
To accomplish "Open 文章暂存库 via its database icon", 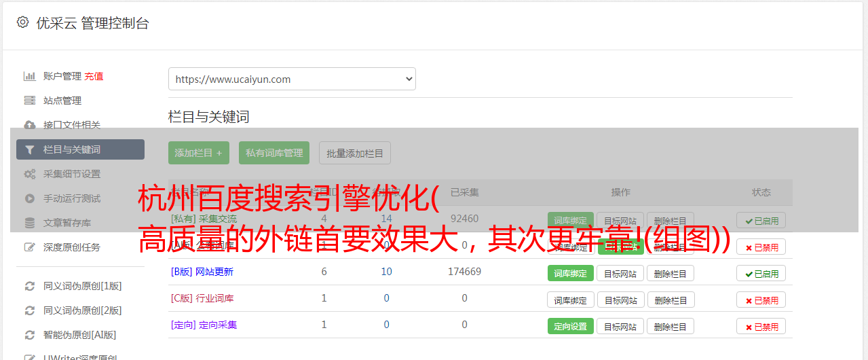I will [30, 223].
